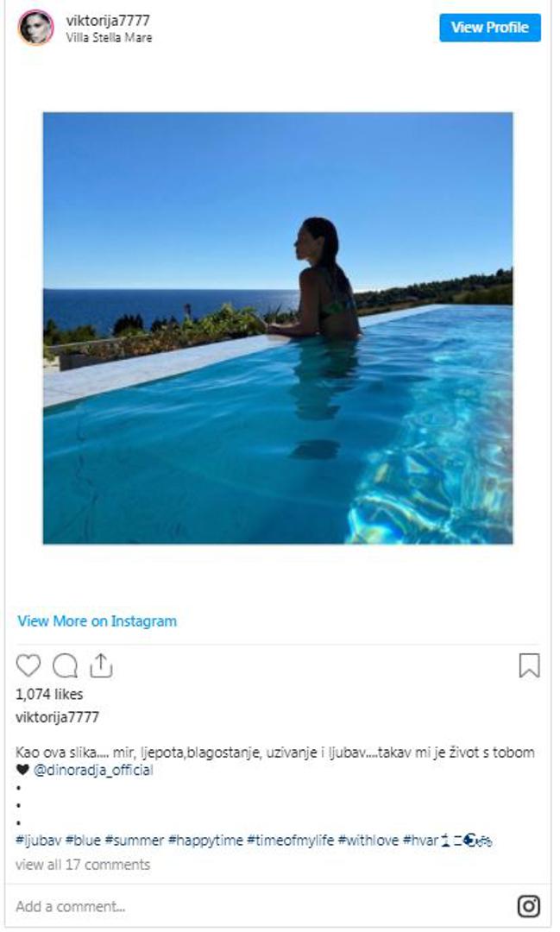Save post with the bookmark icon
This screenshot has width=560, height=932.
click(529, 665)
